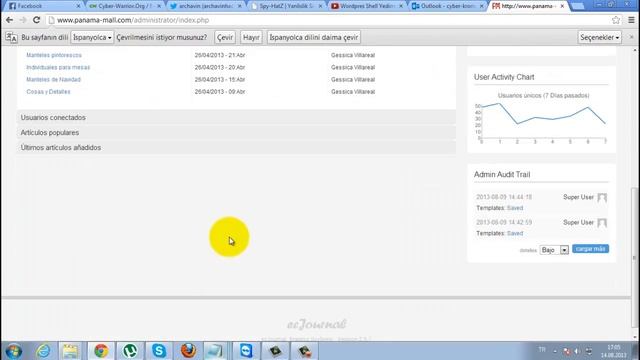640x360 pixels.
Task: Switch to the Cyber-Warrior.Org tab
Action: click(x=124, y=6)
